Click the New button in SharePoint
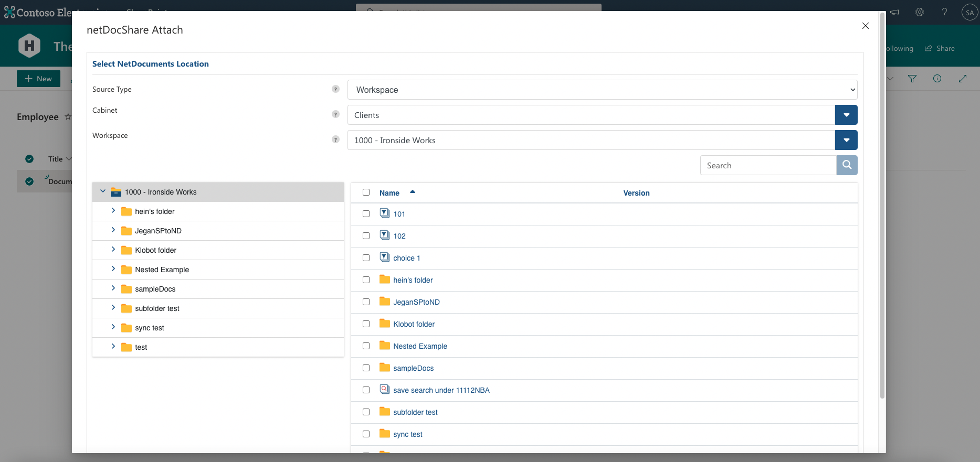 [x=38, y=79]
